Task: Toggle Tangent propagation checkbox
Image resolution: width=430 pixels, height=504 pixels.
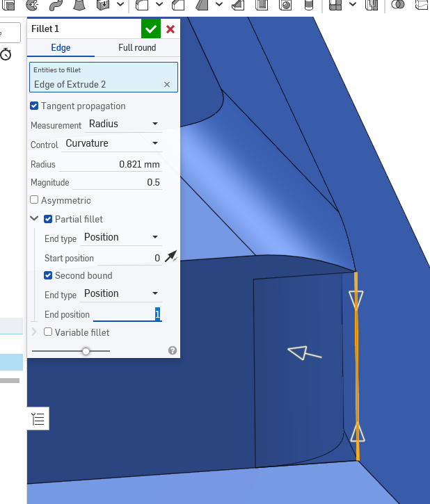Action: [x=34, y=106]
